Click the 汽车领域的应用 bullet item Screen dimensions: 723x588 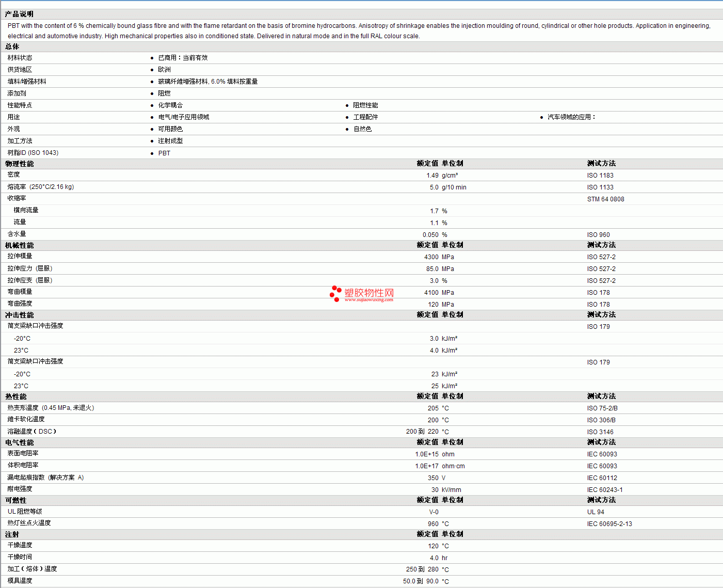click(x=571, y=117)
